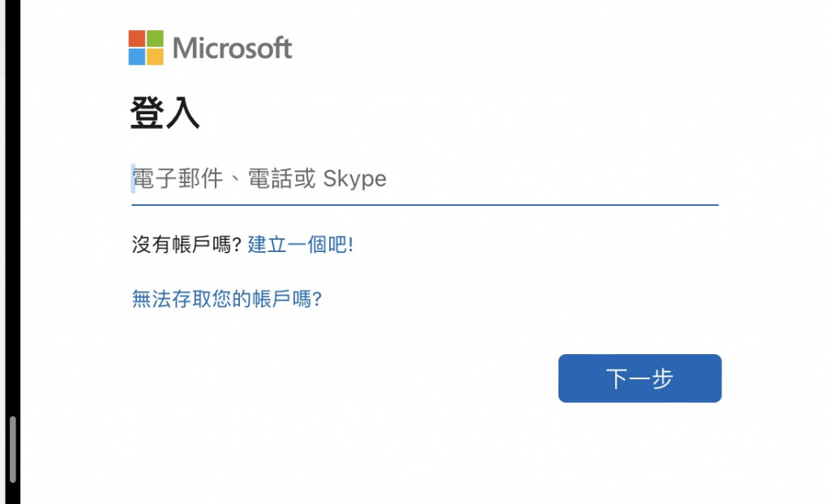Click the blue underline beneath the input field
The width and height of the screenshot is (830, 504).
(425, 205)
